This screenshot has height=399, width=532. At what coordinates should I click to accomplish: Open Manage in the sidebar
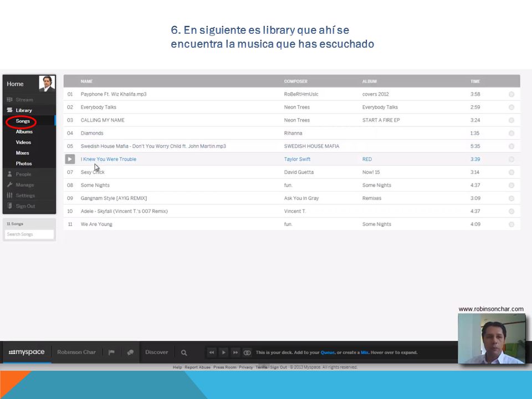[x=25, y=185]
